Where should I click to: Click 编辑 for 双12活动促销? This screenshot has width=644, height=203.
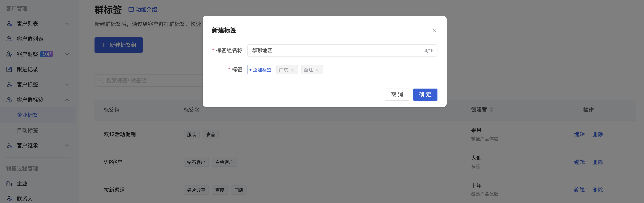point(579,134)
